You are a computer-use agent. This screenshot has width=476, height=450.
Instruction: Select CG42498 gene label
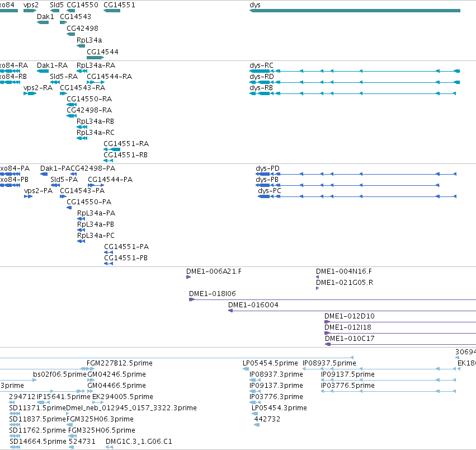pos(83,28)
